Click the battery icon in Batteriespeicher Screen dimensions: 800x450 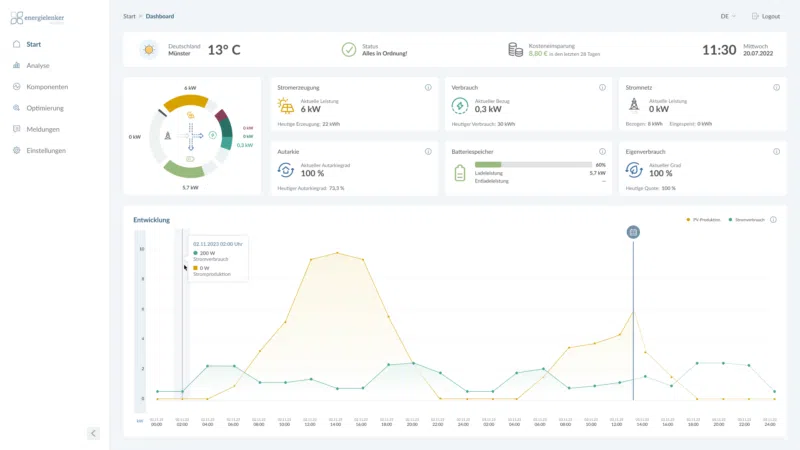pos(460,172)
